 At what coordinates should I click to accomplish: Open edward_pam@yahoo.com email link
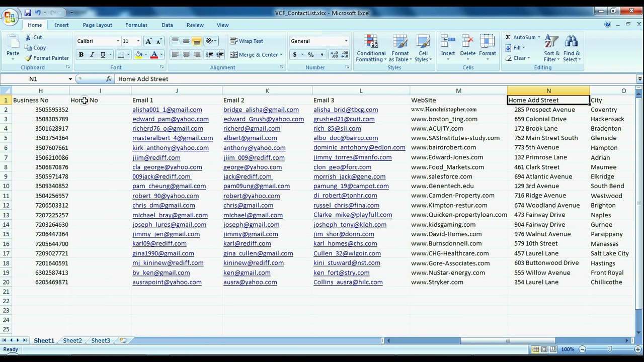(x=171, y=119)
